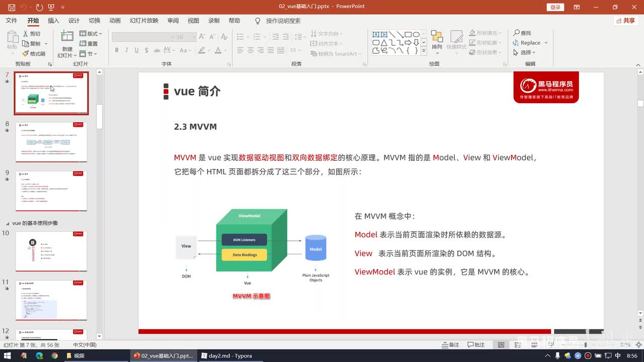The width and height of the screenshot is (644, 362).
Task: Click Comments (批注) in status bar
Action: tap(476, 345)
